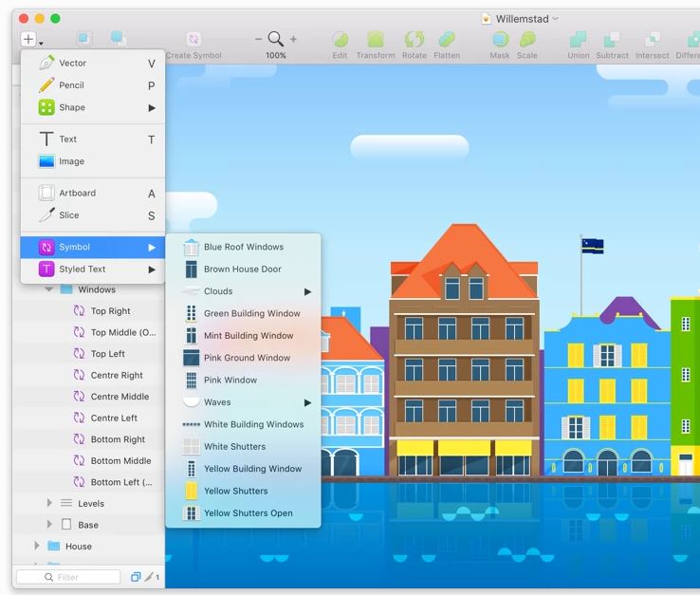Expand the House folder triangle
The width and height of the screenshot is (700, 595).
tap(37, 546)
